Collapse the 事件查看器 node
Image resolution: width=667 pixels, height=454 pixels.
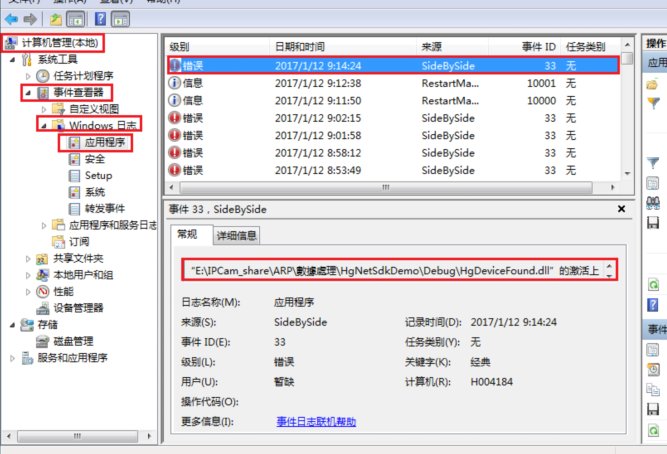point(28,93)
